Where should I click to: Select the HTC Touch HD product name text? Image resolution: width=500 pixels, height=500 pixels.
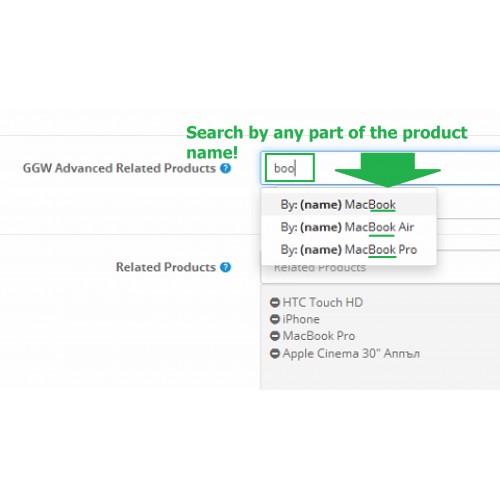click(323, 303)
